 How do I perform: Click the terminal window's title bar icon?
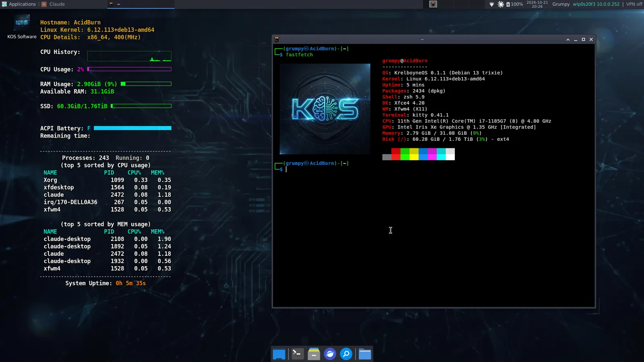(277, 39)
